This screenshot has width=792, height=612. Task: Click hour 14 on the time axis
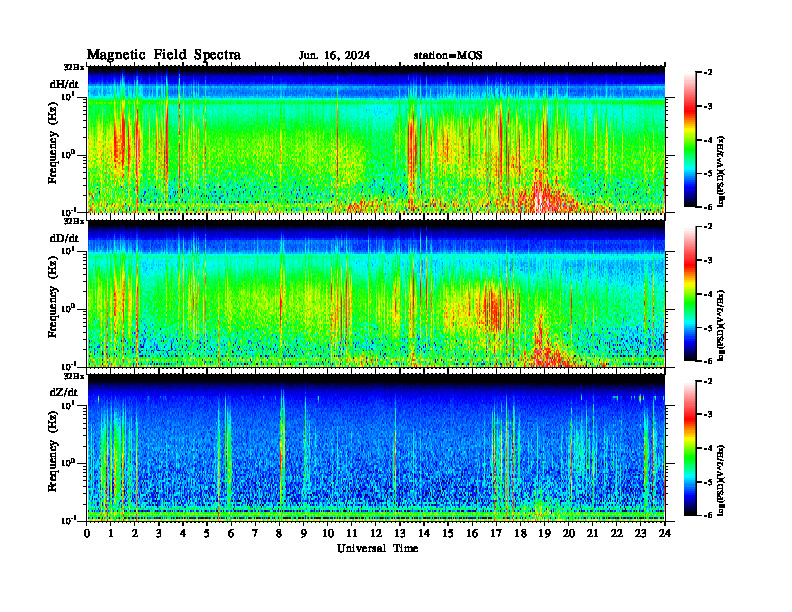click(x=424, y=533)
